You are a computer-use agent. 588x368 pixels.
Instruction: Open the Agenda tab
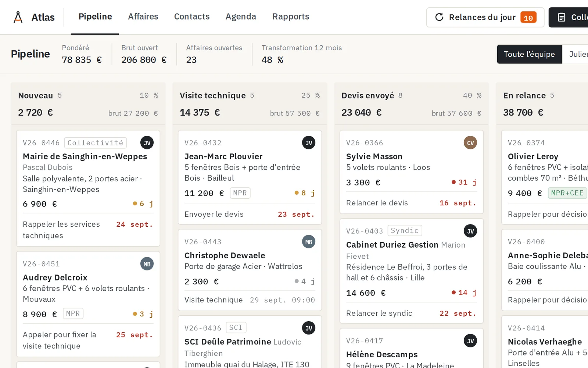241,17
